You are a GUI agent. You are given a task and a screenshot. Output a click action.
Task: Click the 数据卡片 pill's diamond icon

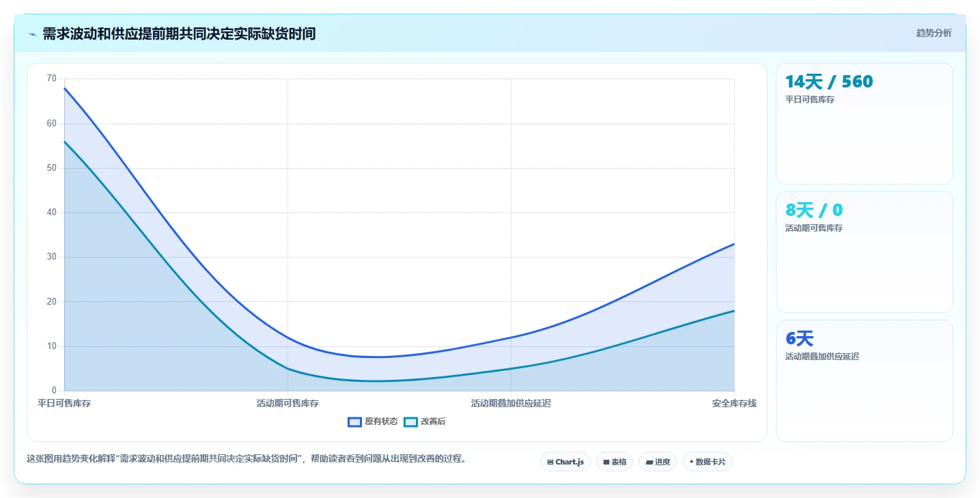[691, 462]
